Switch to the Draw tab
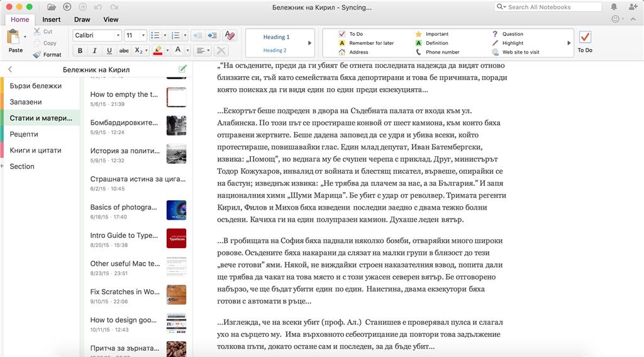Screen dimensions: 644x357 (x=82, y=20)
